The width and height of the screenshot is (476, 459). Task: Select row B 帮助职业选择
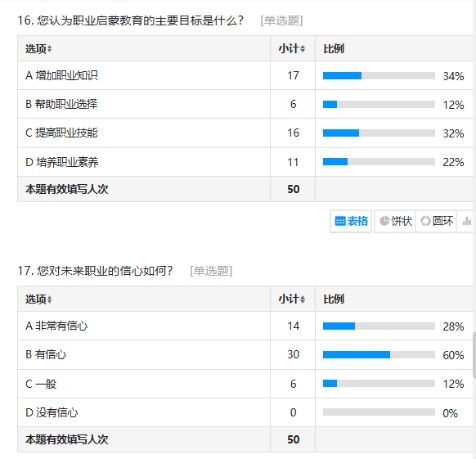coord(245,104)
